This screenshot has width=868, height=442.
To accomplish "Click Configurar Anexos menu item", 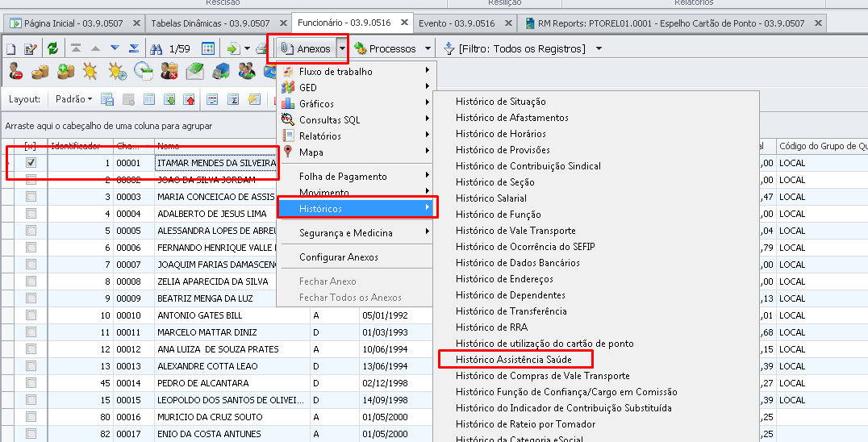I will click(x=338, y=257).
